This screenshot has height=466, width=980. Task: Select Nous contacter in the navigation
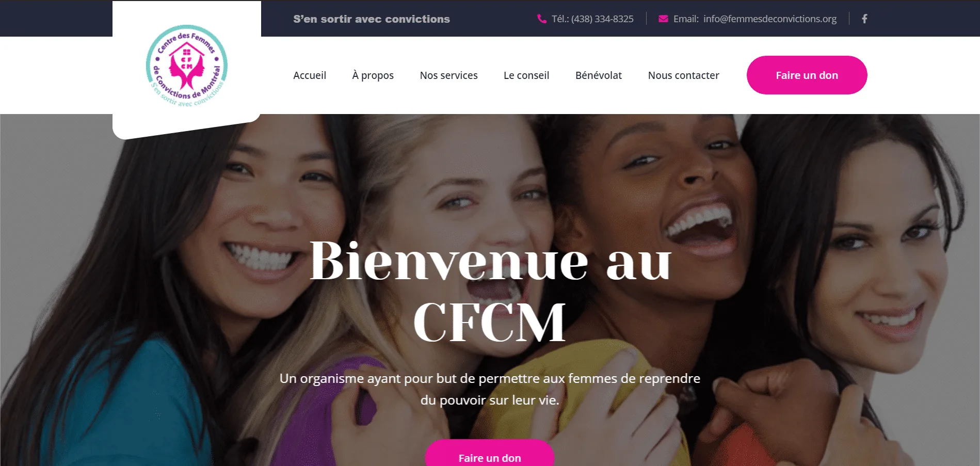tap(683, 75)
